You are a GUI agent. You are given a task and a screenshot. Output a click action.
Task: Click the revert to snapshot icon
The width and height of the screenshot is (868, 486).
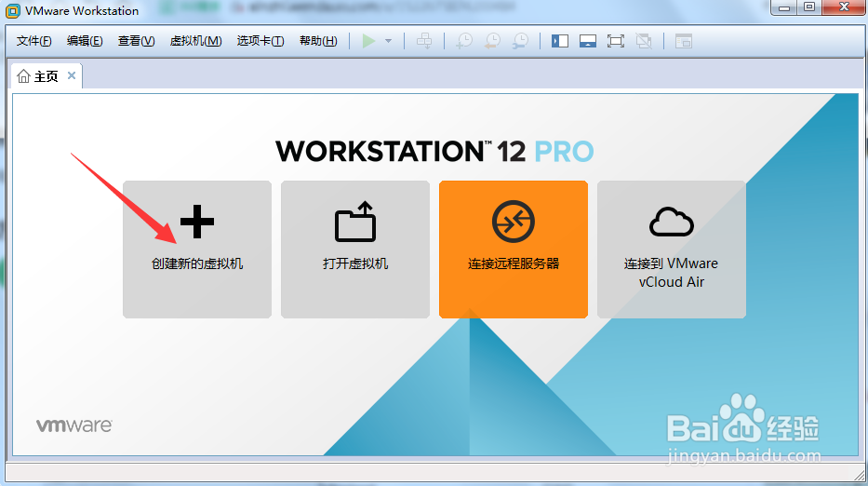click(x=492, y=41)
